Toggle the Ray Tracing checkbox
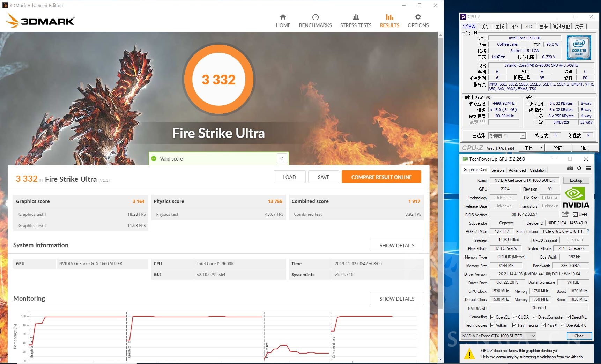601x364 pixels. click(x=514, y=325)
